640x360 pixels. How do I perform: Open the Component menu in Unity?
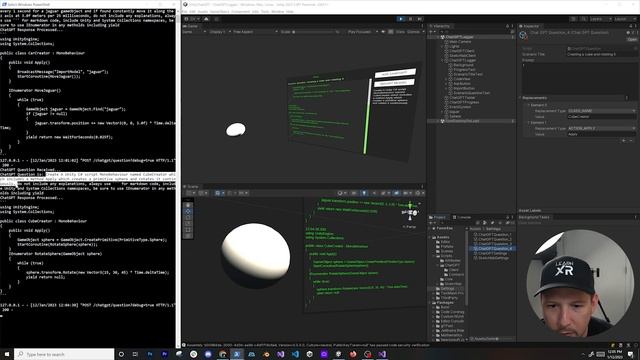click(x=240, y=11)
